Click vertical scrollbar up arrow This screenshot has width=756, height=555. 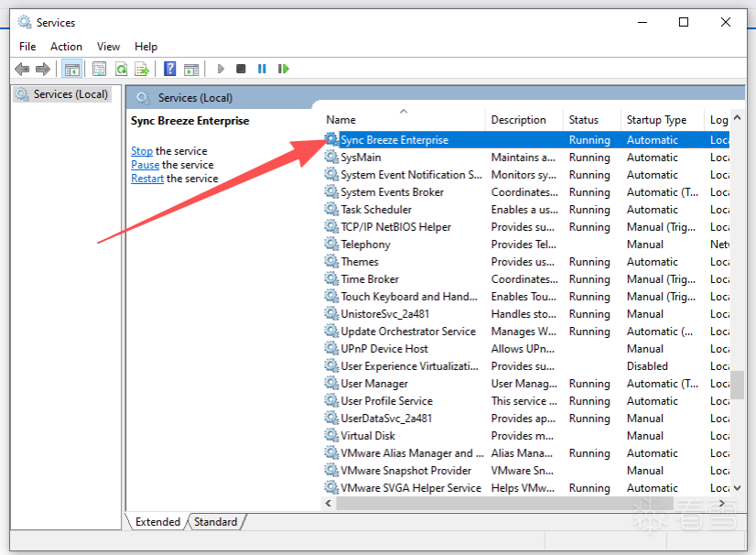tap(737, 117)
